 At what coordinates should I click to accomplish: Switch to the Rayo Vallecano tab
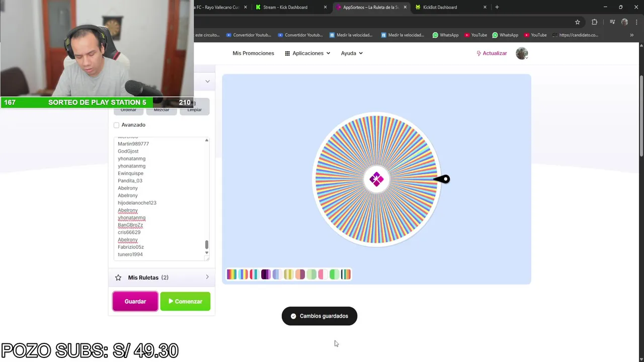(219, 7)
